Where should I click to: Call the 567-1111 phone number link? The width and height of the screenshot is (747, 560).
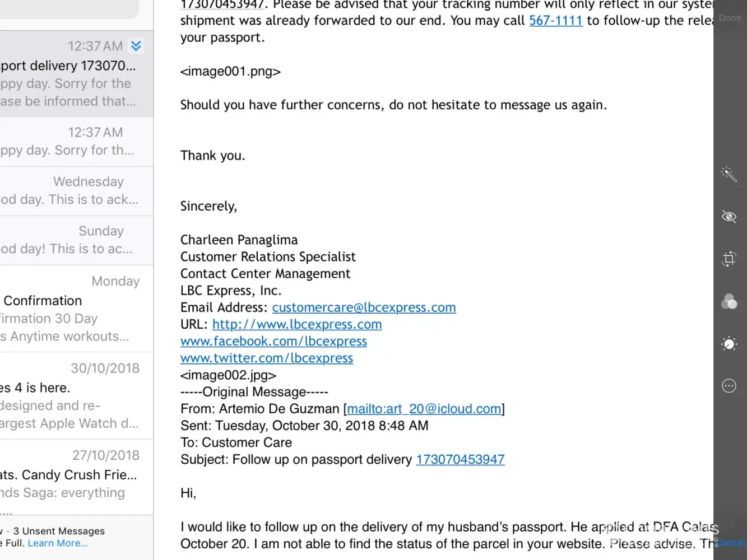[x=555, y=21]
